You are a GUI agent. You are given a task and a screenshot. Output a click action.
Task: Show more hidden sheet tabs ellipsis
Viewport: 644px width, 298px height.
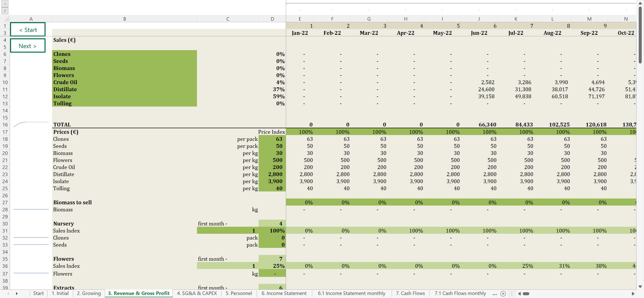494,293
